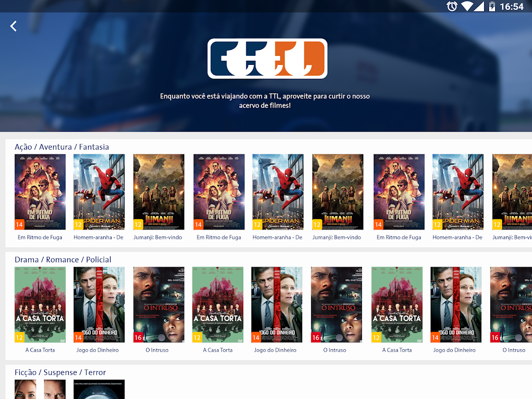Go back with the arrow icon
This screenshot has height=399, width=532.
pos(13,26)
